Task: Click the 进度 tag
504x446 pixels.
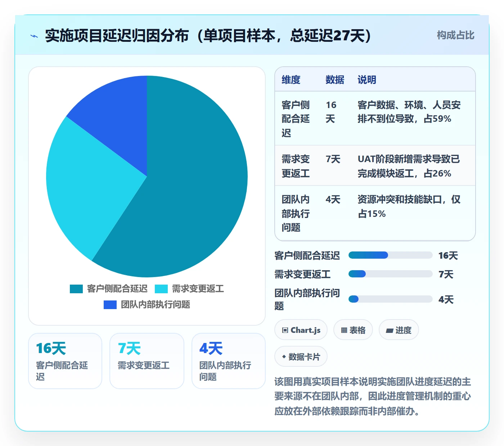Action: pyautogui.click(x=399, y=330)
